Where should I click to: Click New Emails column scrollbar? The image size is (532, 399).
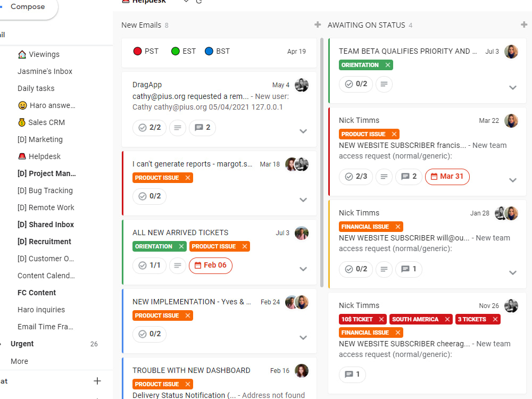(x=322, y=163)
